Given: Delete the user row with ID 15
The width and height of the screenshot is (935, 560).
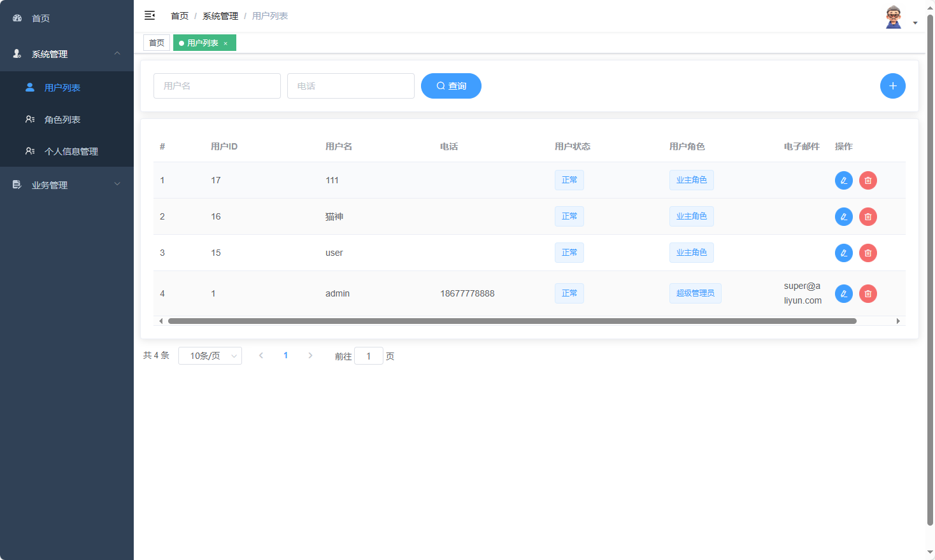Looking at the screenshot, I should [x=867, y=253].
